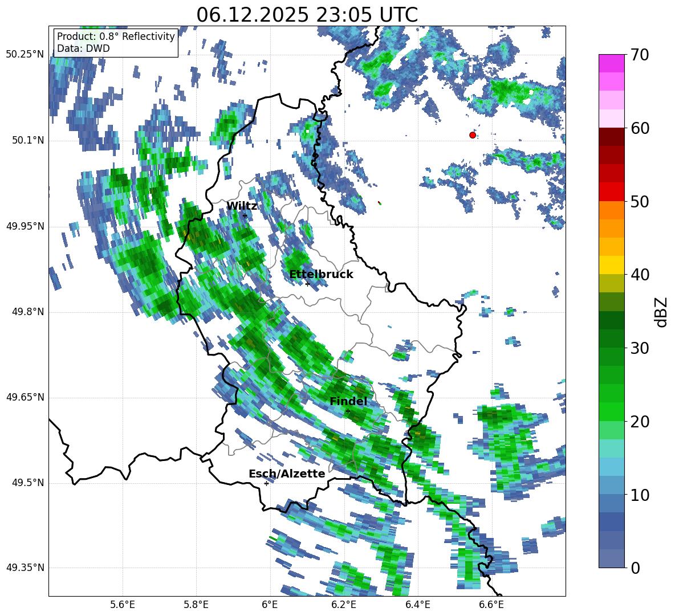Image resolution: width=675 pixels, height=616 pixels.
Task: Pick the grey-blue bottom colorbar segment
Action: coord(611,559)
